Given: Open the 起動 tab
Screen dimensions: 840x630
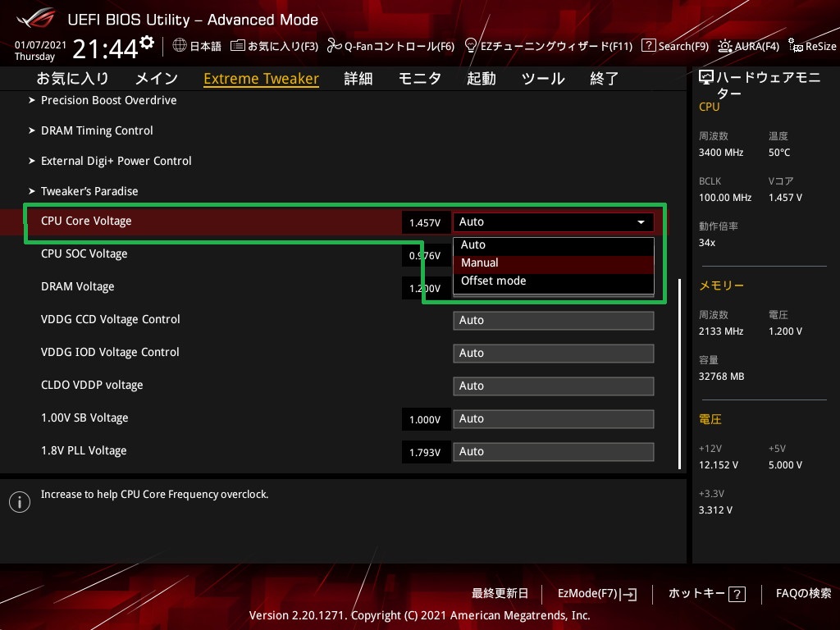Looking at the screenshot, I should pyautogui.click(x=481, y=79).
